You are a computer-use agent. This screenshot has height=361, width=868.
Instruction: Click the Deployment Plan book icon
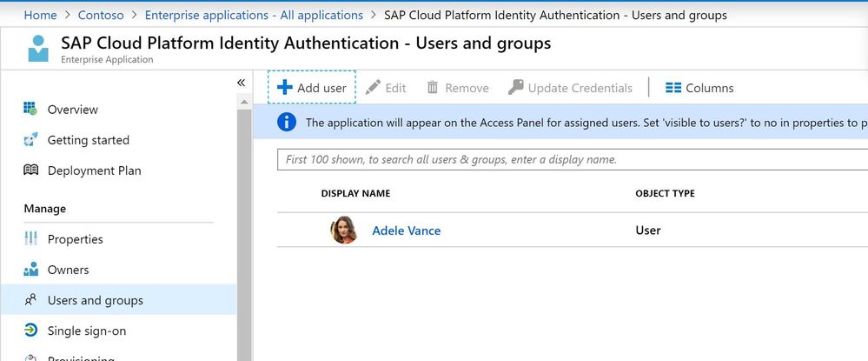(30, 170)
